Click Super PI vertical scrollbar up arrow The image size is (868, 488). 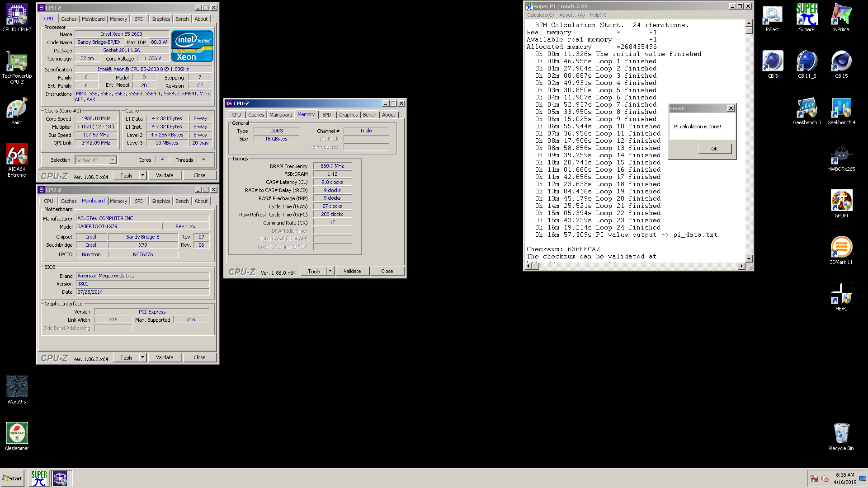pyautogui.click(x=749, y=23)
